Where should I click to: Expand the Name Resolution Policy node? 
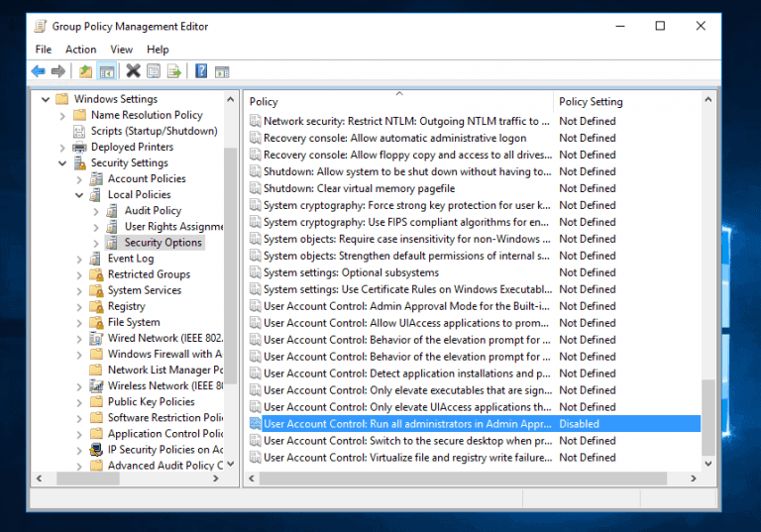[x=62, y=116]
